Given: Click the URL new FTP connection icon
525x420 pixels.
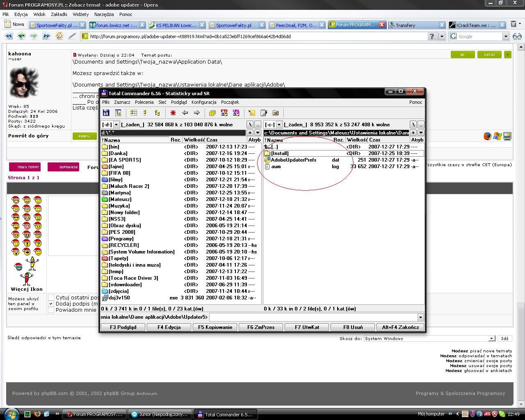Looking at the screenshot, I should [x=236, y=113].
